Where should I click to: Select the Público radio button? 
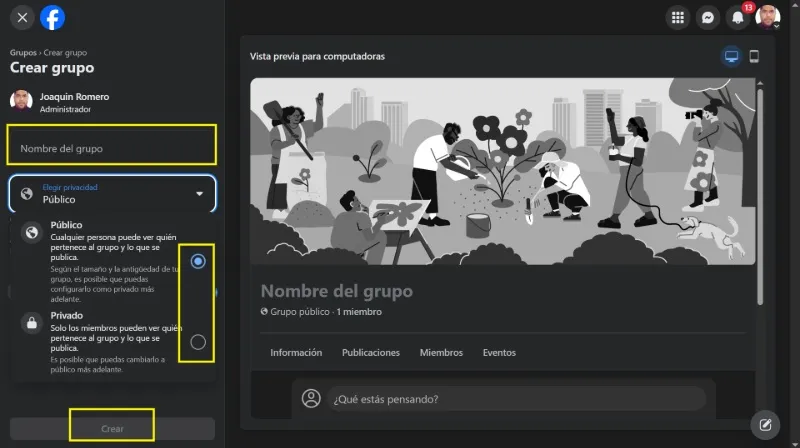click(198, 261)
